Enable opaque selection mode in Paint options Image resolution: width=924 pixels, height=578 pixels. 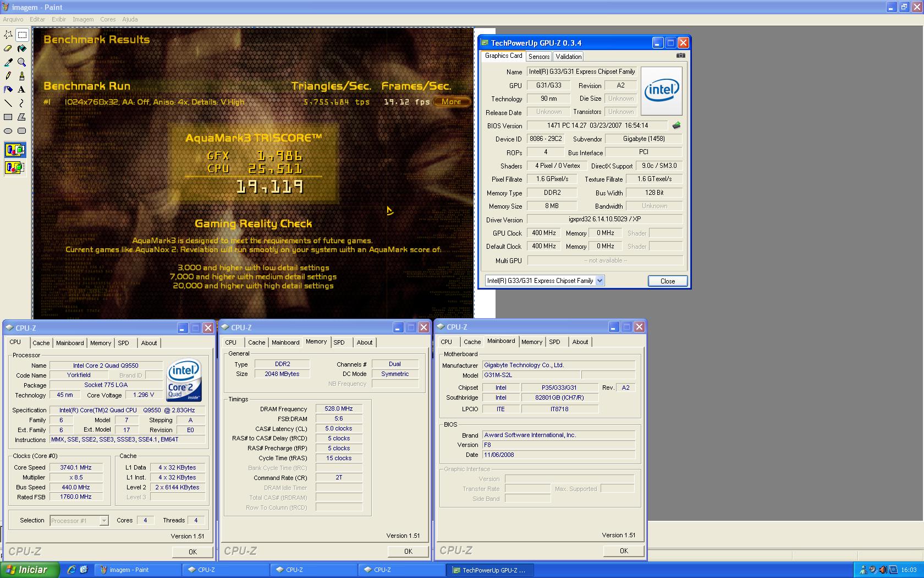15,150
